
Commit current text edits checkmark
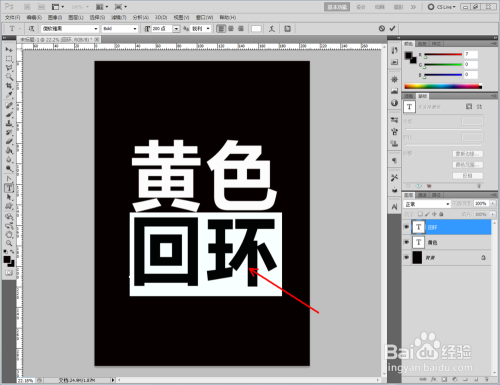pyautogui.click(x=392, y=29)
